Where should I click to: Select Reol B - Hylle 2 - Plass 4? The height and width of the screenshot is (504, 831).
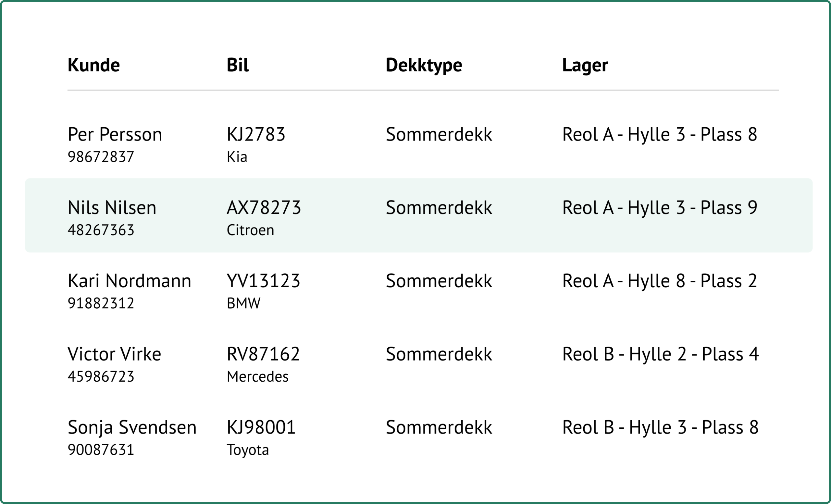click(x=660, y=354)
